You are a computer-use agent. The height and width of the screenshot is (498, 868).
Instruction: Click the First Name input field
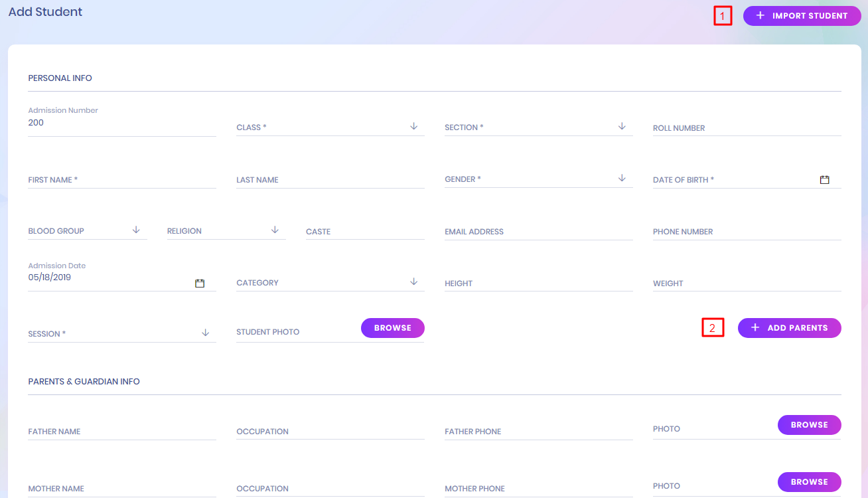click(121, 180)
